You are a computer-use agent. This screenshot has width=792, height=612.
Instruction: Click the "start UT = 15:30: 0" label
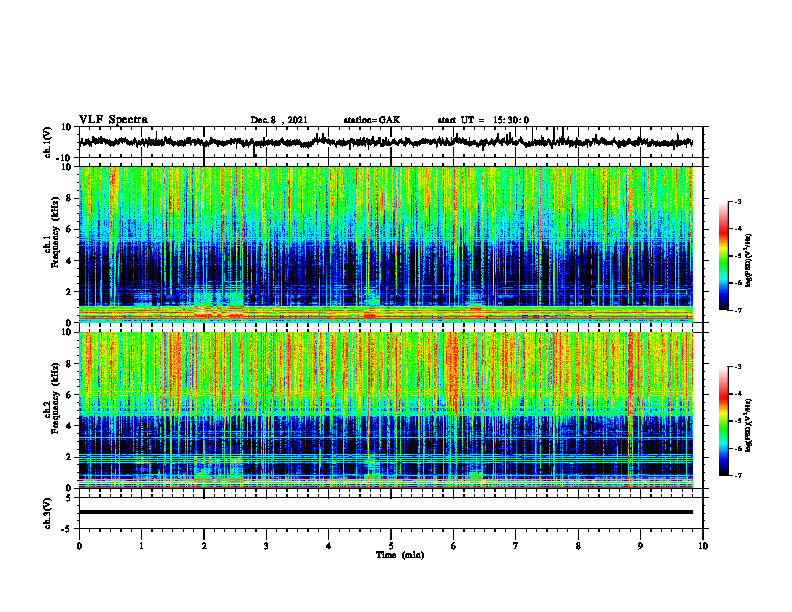[483, 120]
